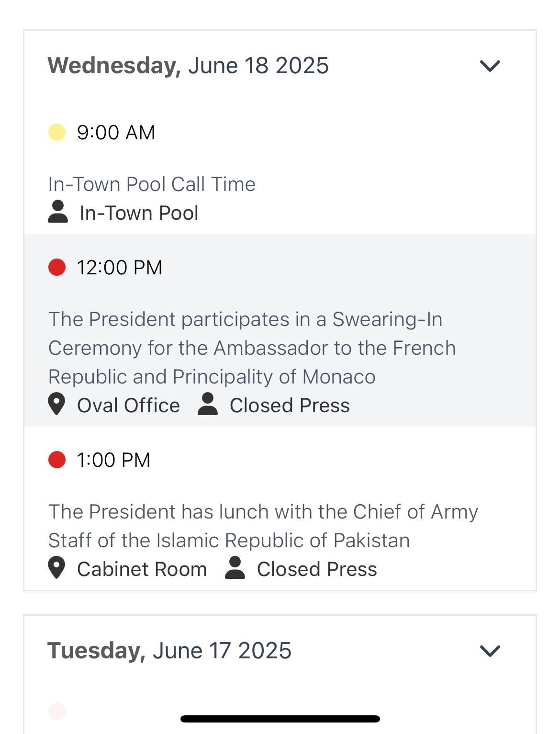Tap the Oval Office location label
The image size is (560, 734).
(128, 406)
